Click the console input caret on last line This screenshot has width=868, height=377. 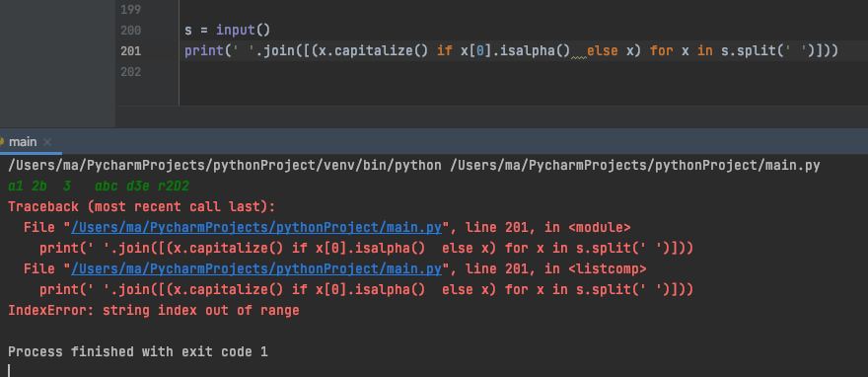coord(10,370)
